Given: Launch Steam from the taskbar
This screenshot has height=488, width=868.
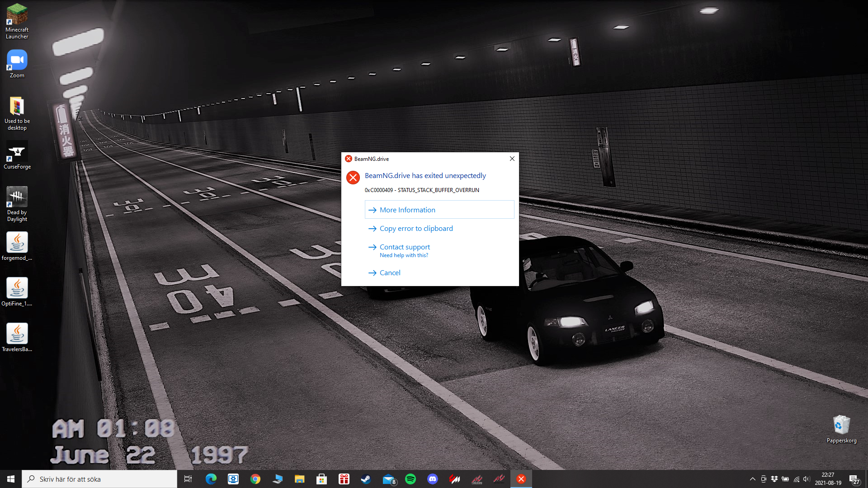Looking at the screenshot, I should tap(366, 479).
